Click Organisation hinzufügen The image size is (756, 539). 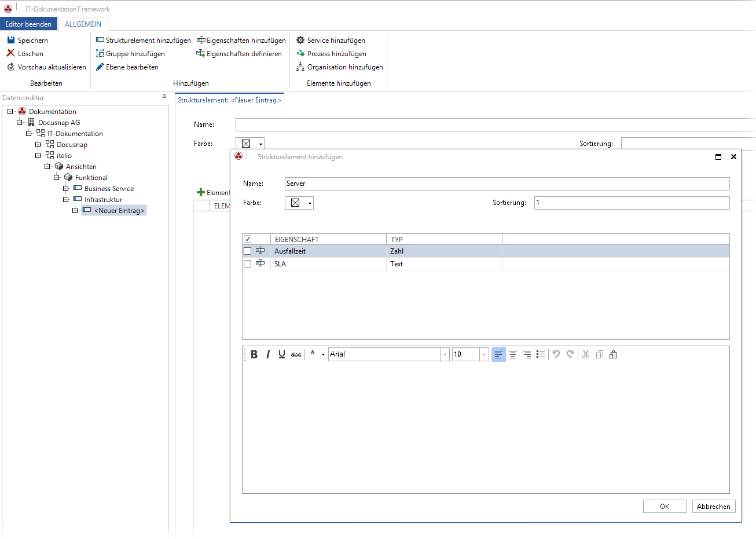click(x=339, y=67)
